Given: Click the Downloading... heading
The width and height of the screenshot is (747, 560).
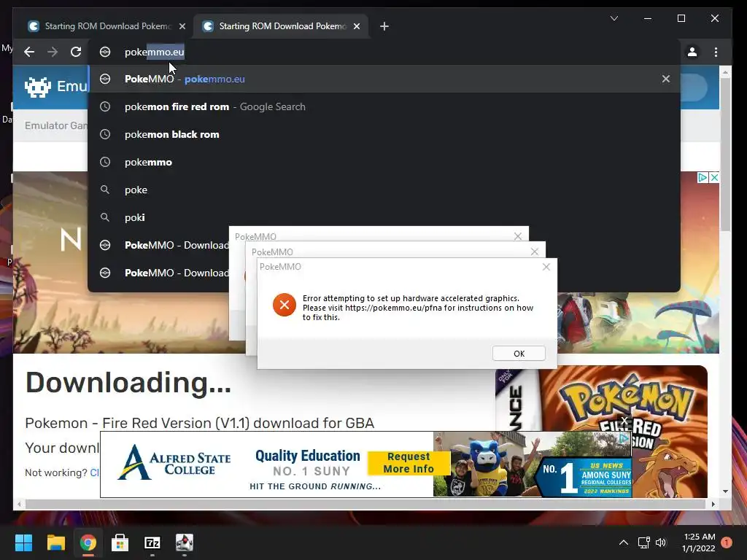Looking at the screenshot, I should tap(128, 383).
